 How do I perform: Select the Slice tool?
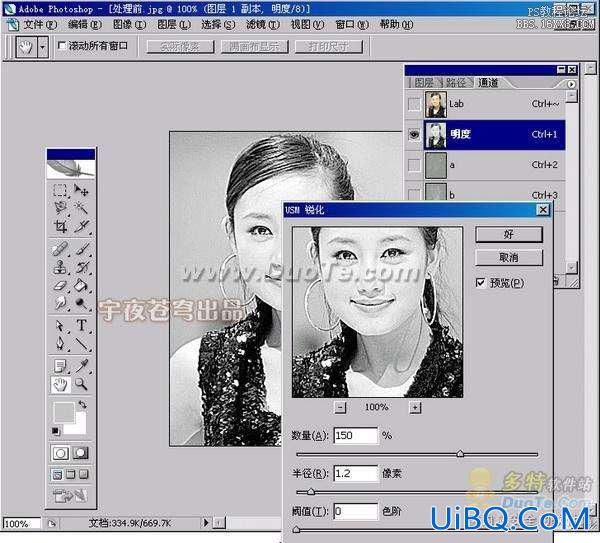pos(81,226)
